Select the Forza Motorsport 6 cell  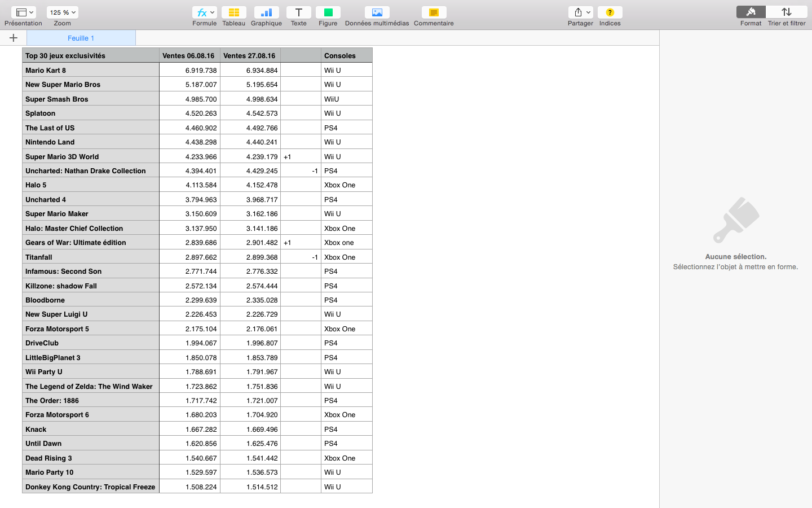click(91, 414)
